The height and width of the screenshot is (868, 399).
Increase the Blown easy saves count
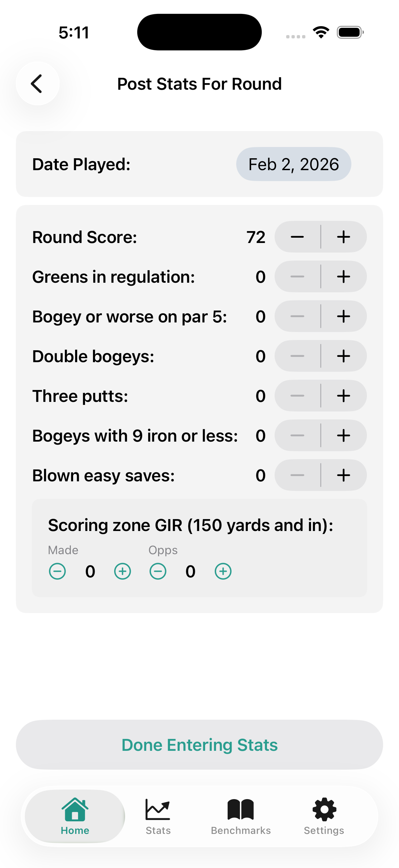[343, 475]
